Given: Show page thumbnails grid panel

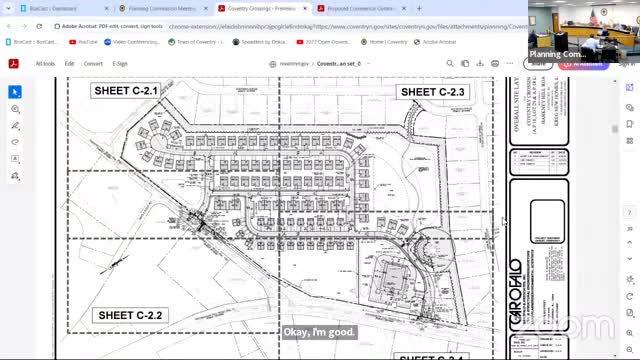Looking at the screenshot, I should (629, 141).
